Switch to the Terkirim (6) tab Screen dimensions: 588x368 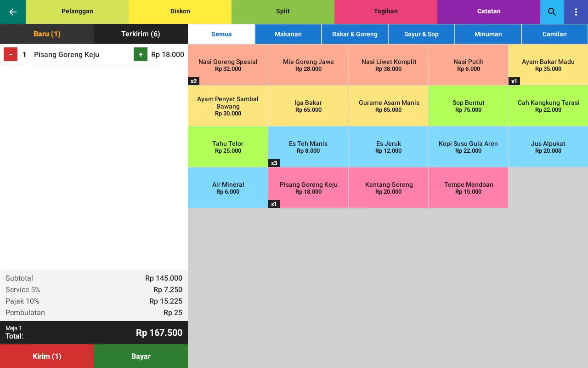click(x=141, y=34)
